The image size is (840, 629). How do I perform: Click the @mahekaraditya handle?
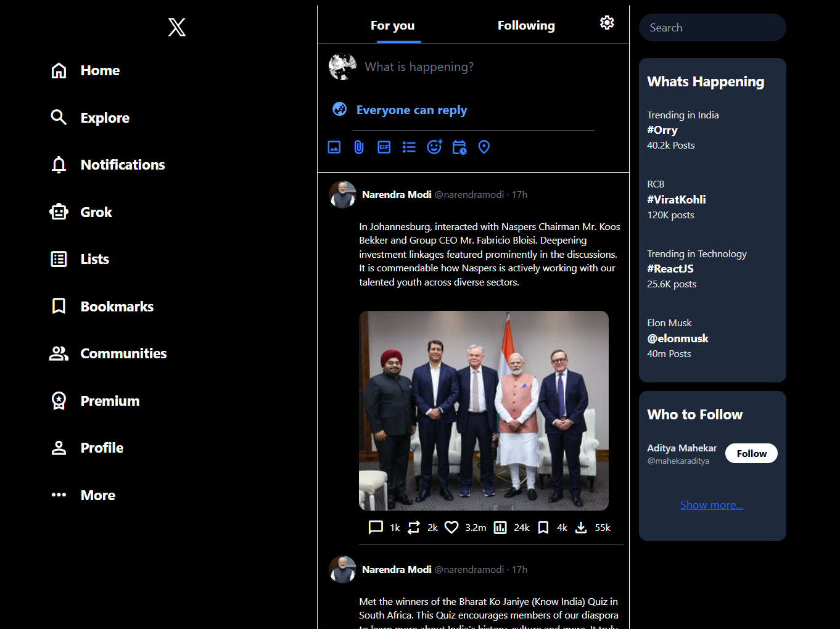point(678,461)
